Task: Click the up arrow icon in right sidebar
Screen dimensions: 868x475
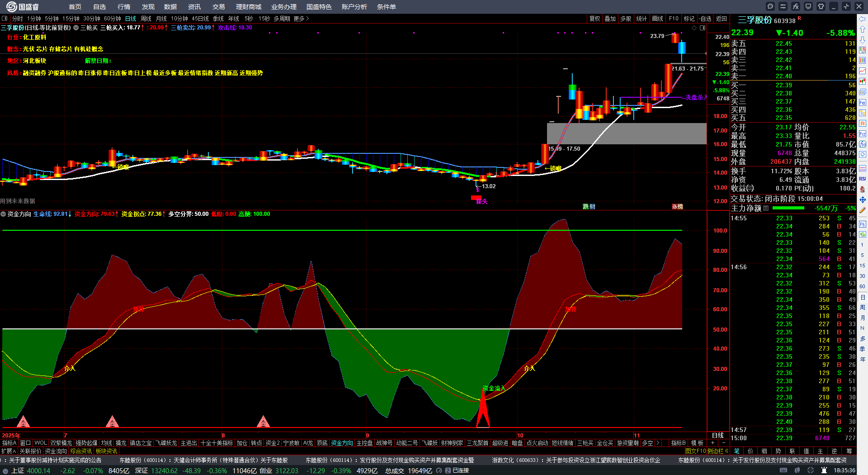Action: coord(863,29)
